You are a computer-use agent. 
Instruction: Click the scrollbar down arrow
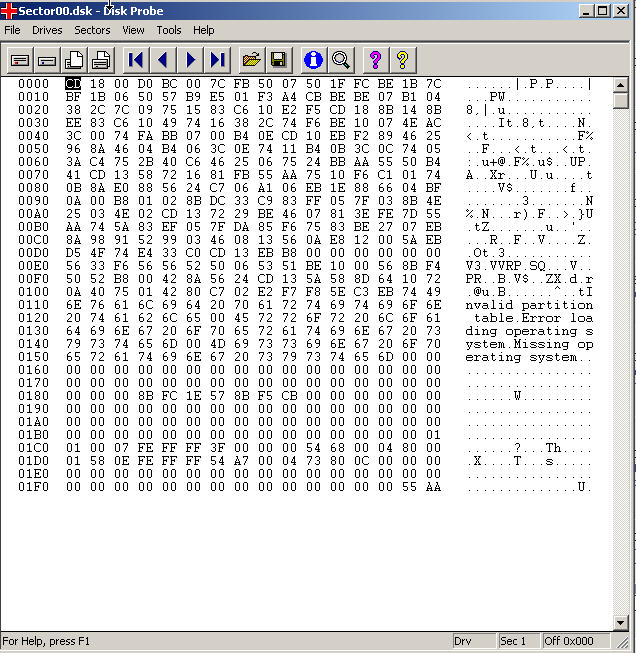pos(621,623)
